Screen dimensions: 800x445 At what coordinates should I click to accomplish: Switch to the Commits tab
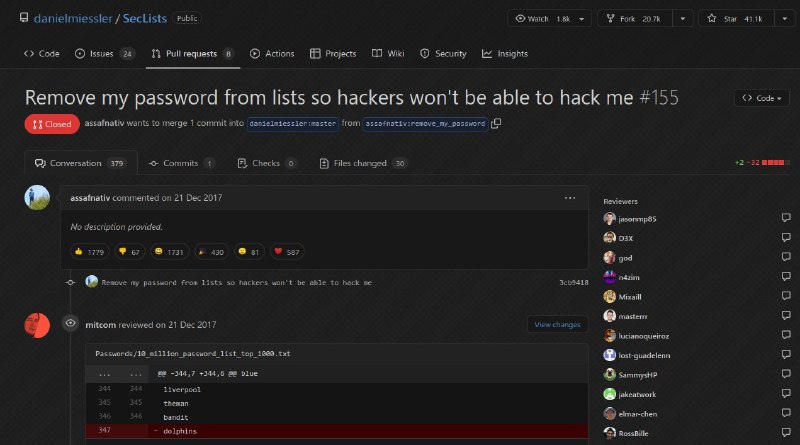[181, 163]
